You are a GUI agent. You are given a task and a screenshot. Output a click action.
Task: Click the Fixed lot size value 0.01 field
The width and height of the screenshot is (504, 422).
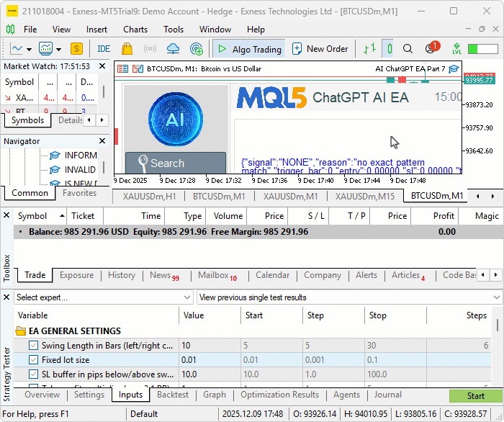pos(210,359)
